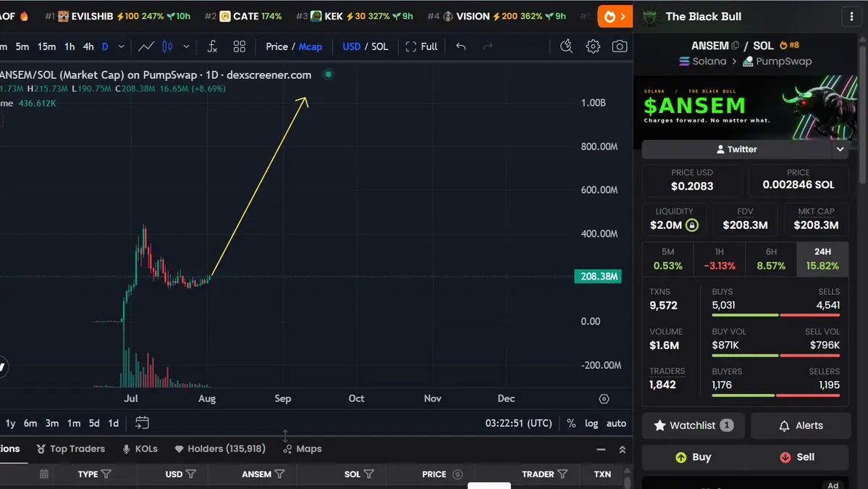Set the 4h timeframe
The width and height of the screenshot is (868, 489).
pyautogui.click(x=88, y=46)
